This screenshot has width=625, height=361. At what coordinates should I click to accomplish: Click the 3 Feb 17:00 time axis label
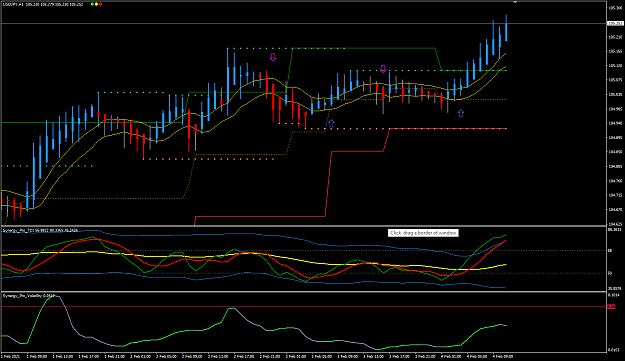point(399,356)
